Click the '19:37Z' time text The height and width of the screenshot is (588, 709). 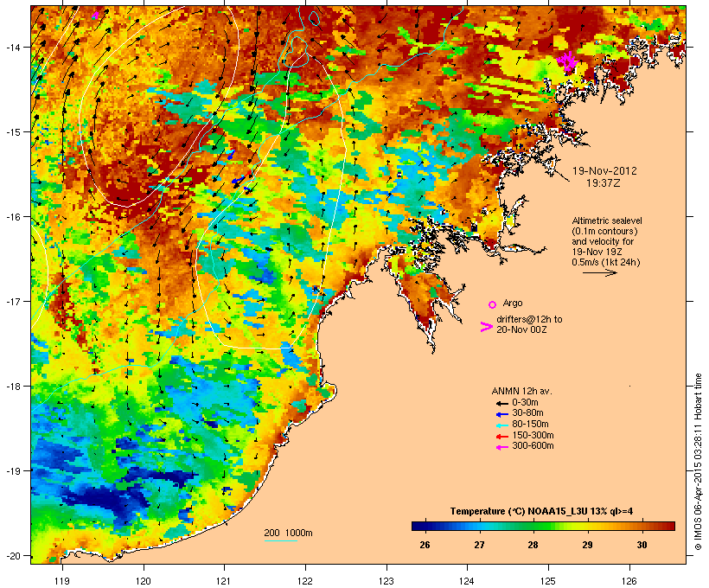[x=604, y=183]
